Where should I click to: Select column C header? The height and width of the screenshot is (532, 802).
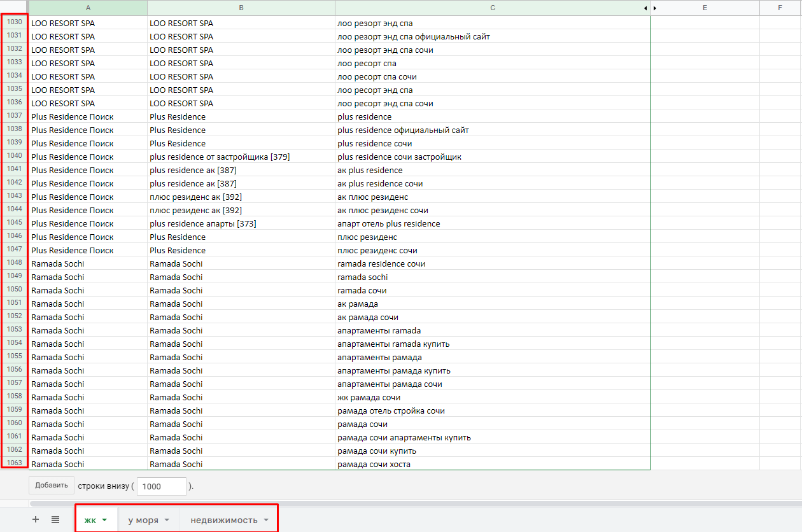(493, 8)
